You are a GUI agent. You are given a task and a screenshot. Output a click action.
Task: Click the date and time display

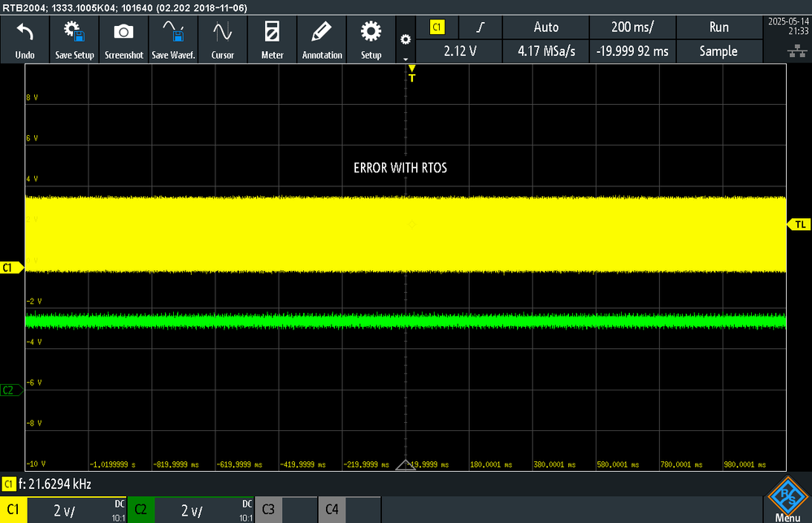coord(788,26)
